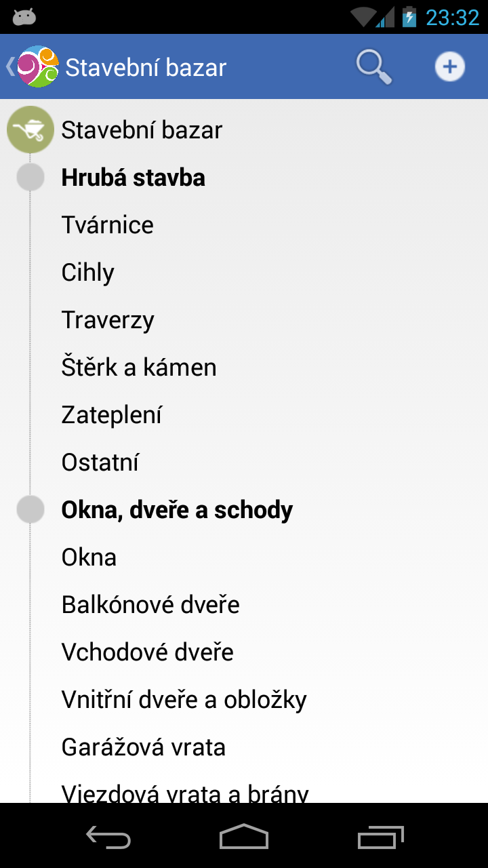
Task: Tap the Garážová vrata category
Action: tap(144, 747)
